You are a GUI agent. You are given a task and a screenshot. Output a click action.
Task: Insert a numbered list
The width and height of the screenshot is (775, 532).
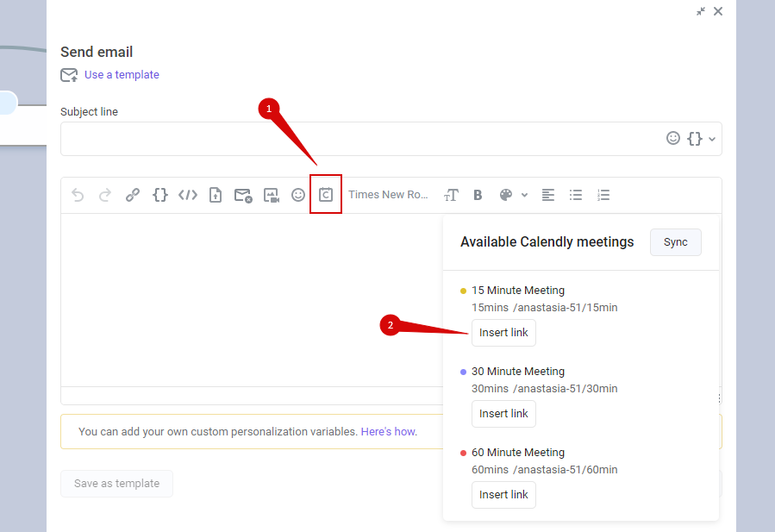click(x=603, y=195)
